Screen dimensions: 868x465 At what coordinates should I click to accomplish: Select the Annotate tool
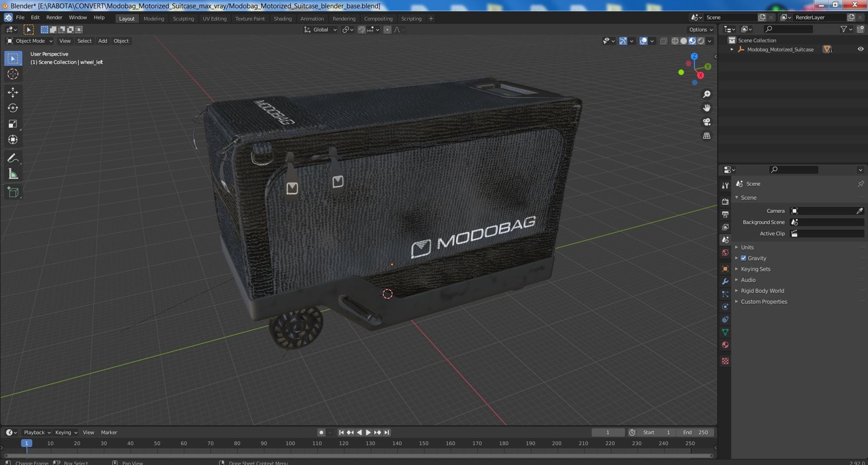click(13, 158)
